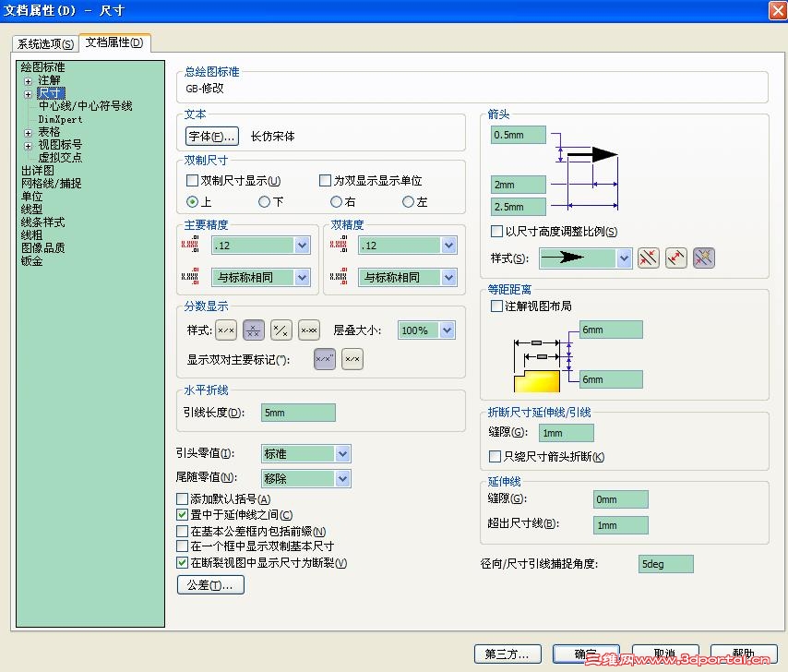Open the 字体 font dialog button
The height and width of the screenshot is (672, 788).
tap(212, 137)
